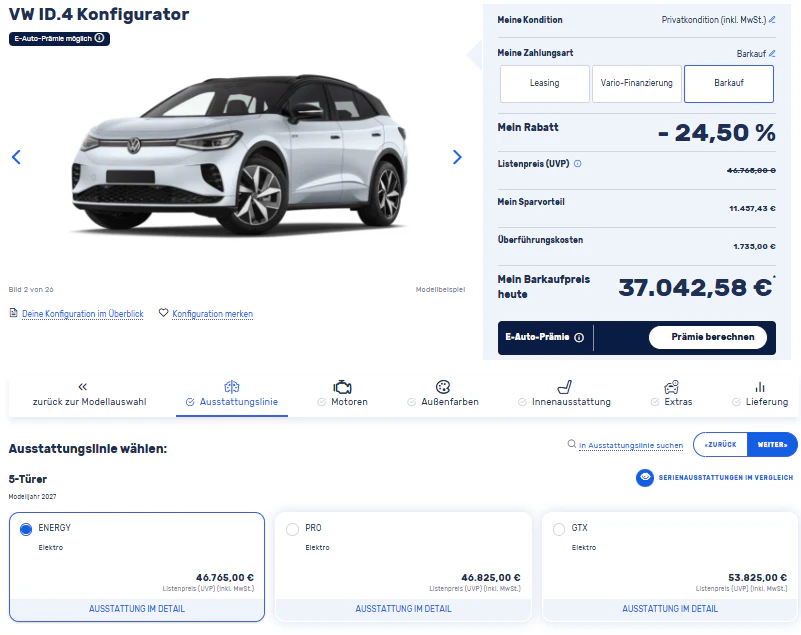
Task: Choose Barkauf payment option
Action: click(x=729, y=84)
